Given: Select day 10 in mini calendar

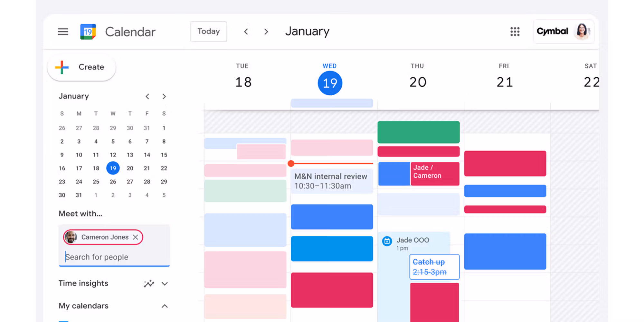Looking at the screenshot, I should [x=79, y=155].
